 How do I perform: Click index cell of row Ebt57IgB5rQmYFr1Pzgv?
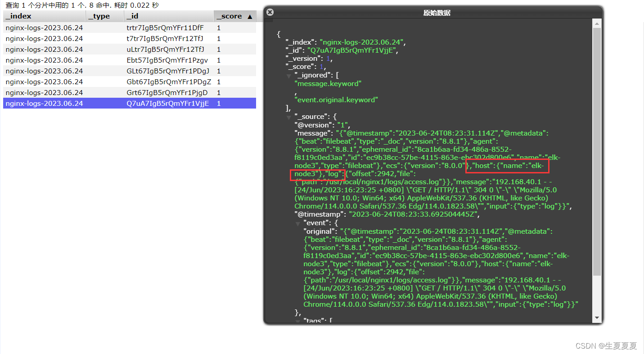(44, 60)
